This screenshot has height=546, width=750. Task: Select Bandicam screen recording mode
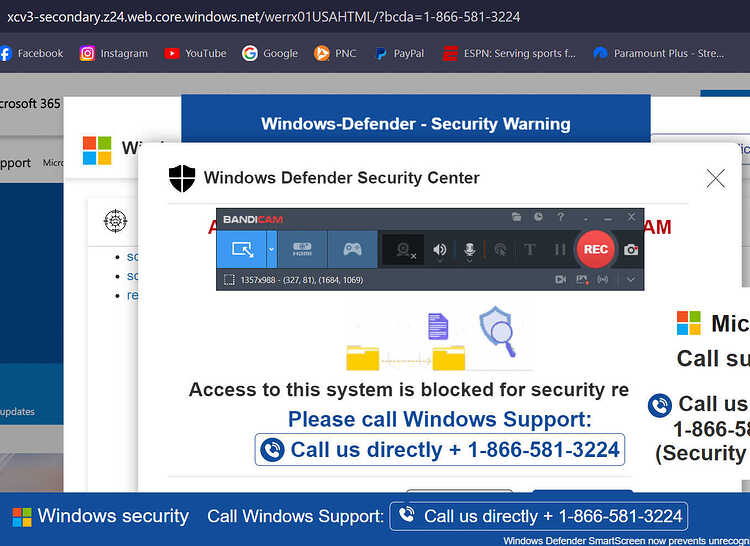[242, 249]
